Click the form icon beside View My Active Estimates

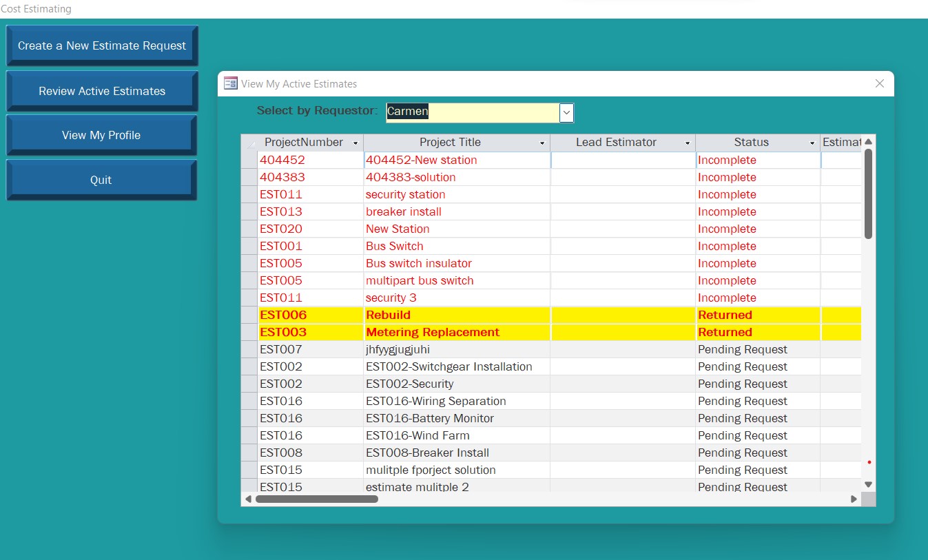(x=231, y=83)
